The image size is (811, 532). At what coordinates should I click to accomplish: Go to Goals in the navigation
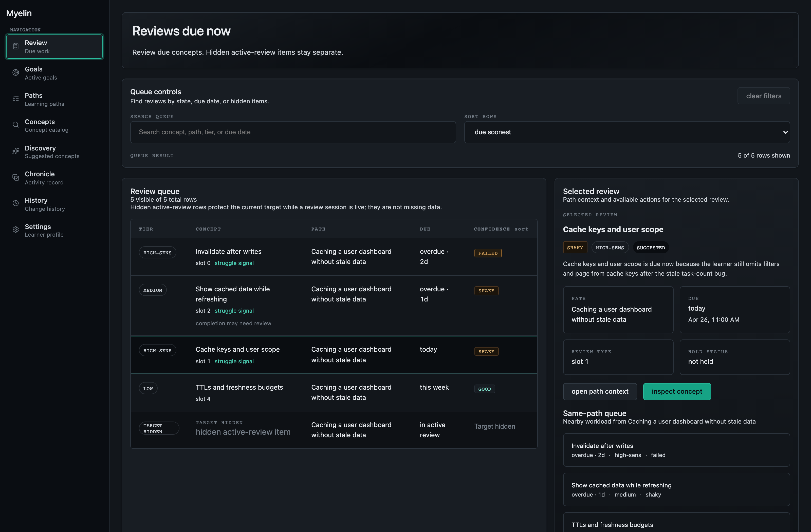(54, 73)
